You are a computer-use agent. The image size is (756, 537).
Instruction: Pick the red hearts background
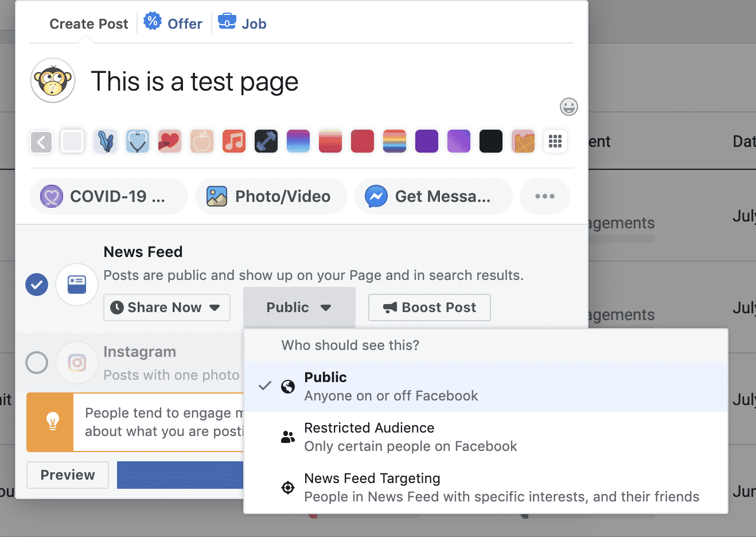point(170,141)
